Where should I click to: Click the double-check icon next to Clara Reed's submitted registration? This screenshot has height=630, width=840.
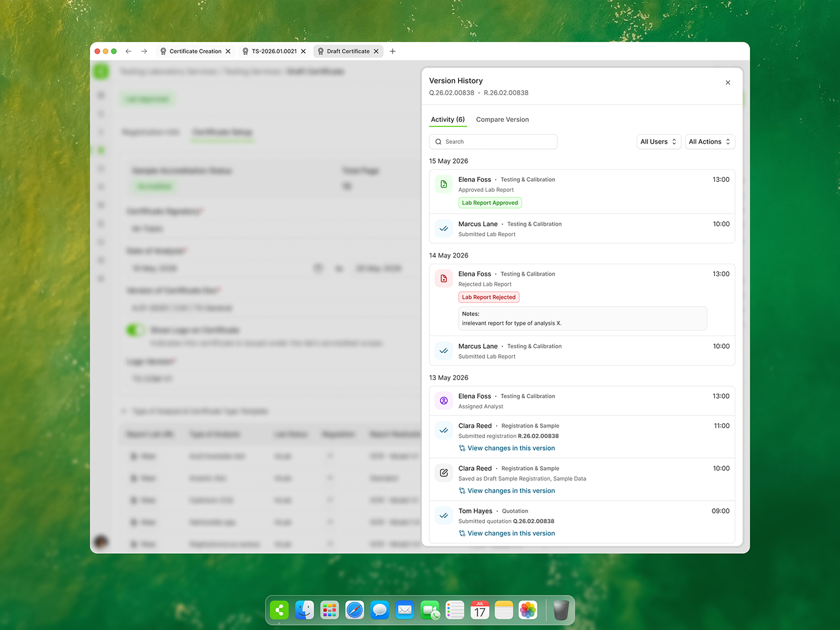(x=444, y=431)
